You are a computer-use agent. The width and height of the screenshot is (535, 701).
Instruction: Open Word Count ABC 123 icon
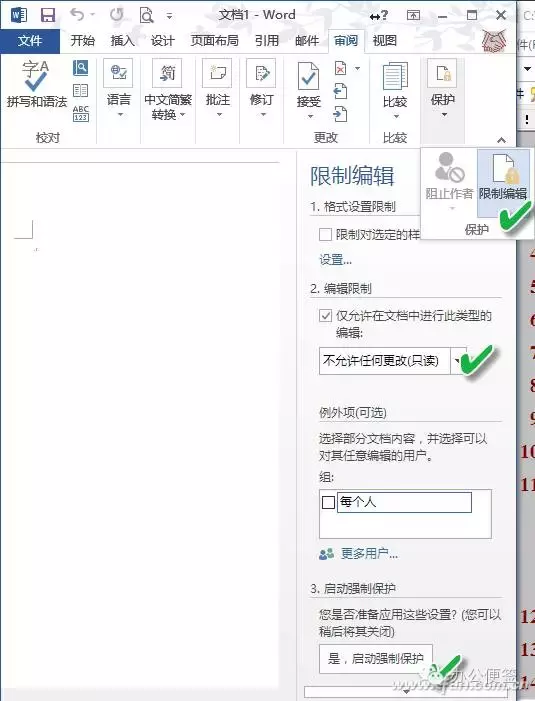tap(80, 114)
